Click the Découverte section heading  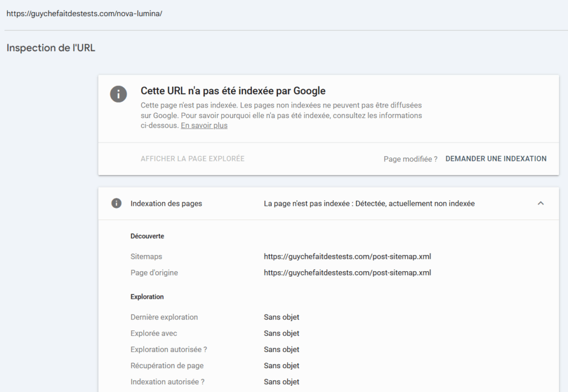(147, 236)
